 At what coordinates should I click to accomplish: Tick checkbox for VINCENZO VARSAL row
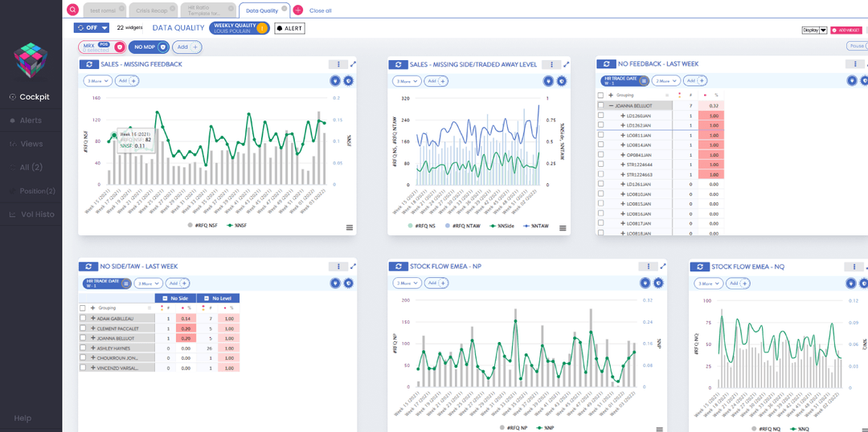pos(83,367)
